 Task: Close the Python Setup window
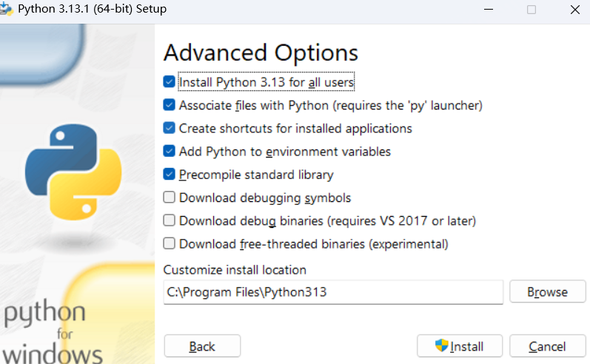tap(575, 10)
